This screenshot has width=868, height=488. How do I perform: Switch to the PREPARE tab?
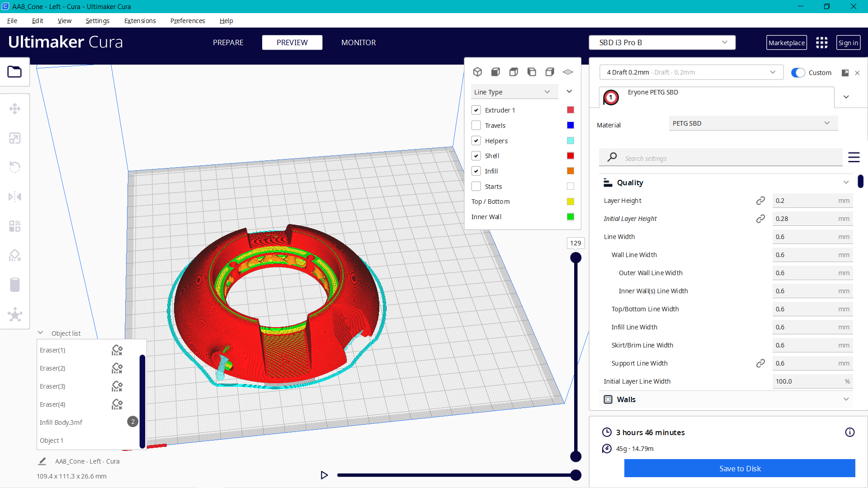228,42
